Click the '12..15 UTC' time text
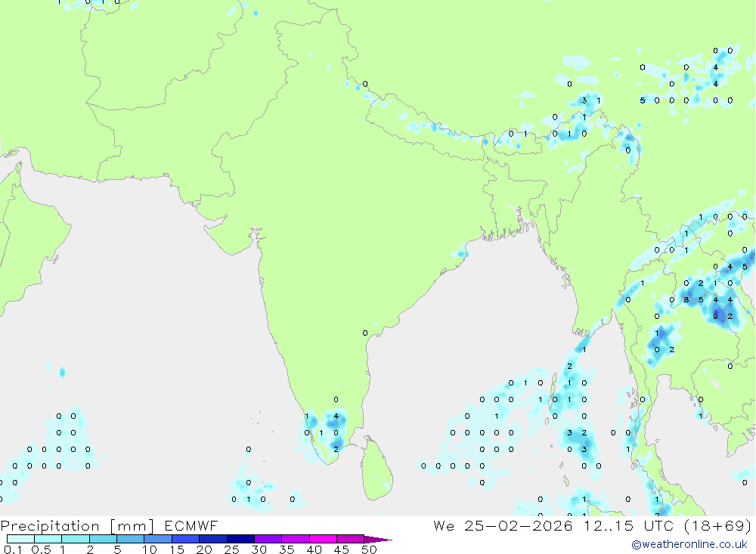This screenshot has width=756, height=554. click(628, 525)
